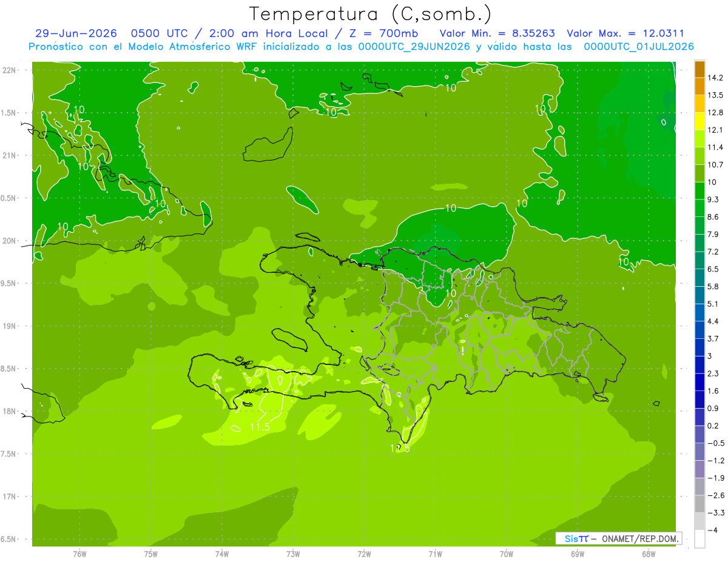Viewport: 728px width, 562px height.
Task: Pick the yellow swatch between 12.1 and 12.8
Action: coord(699,122)
